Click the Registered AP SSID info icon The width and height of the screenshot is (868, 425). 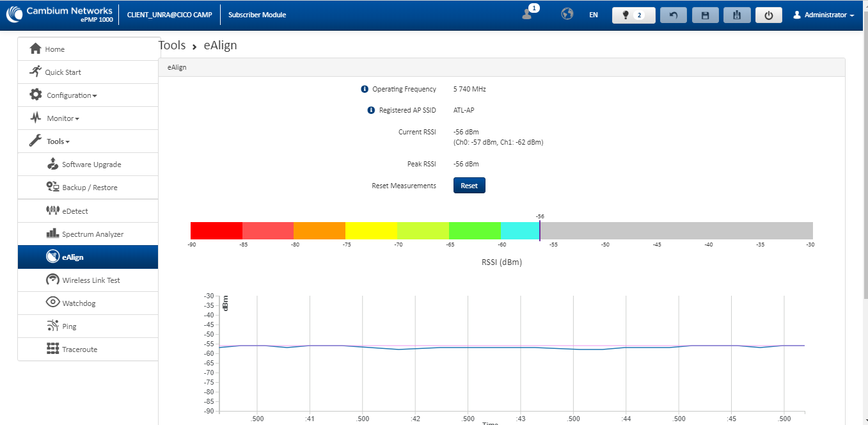coord(371,110)
